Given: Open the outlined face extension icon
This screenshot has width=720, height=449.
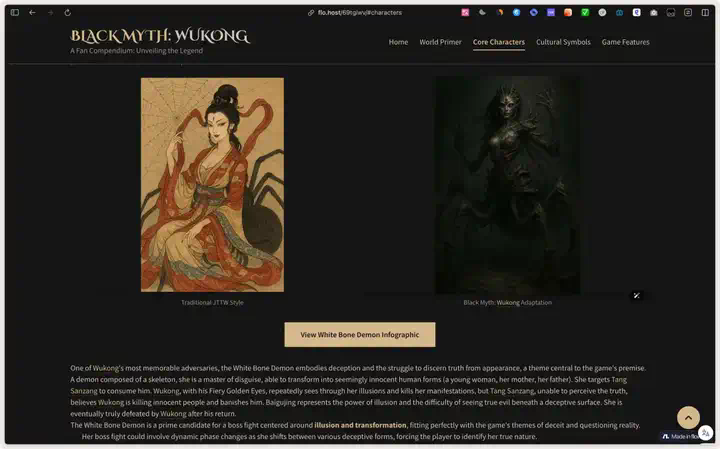Looking at the screenshot, I should tap(671, 12).
